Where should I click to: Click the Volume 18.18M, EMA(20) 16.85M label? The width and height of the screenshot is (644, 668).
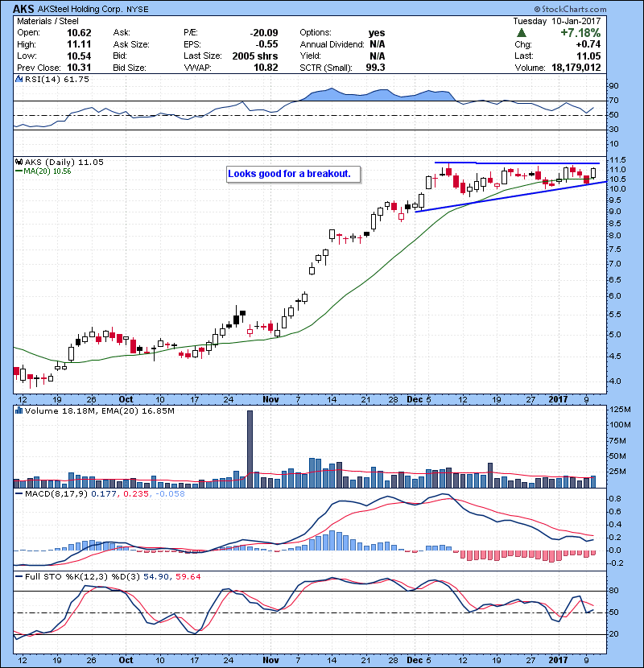100,410
